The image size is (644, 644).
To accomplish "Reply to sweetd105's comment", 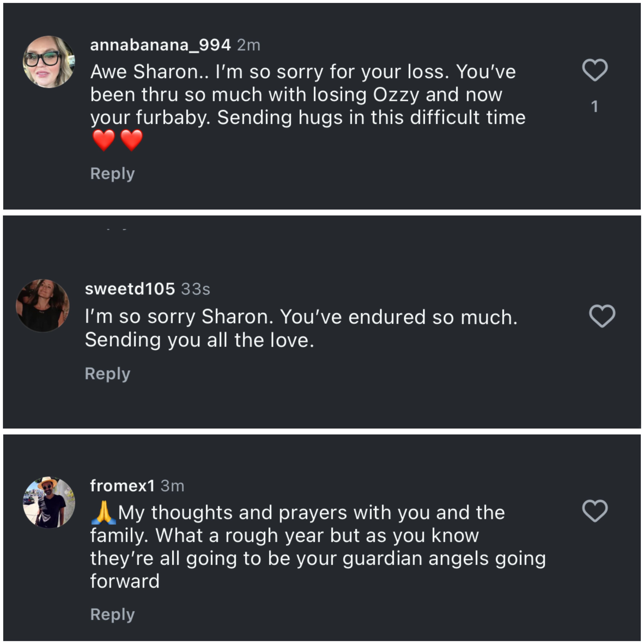I will (107, 373).
